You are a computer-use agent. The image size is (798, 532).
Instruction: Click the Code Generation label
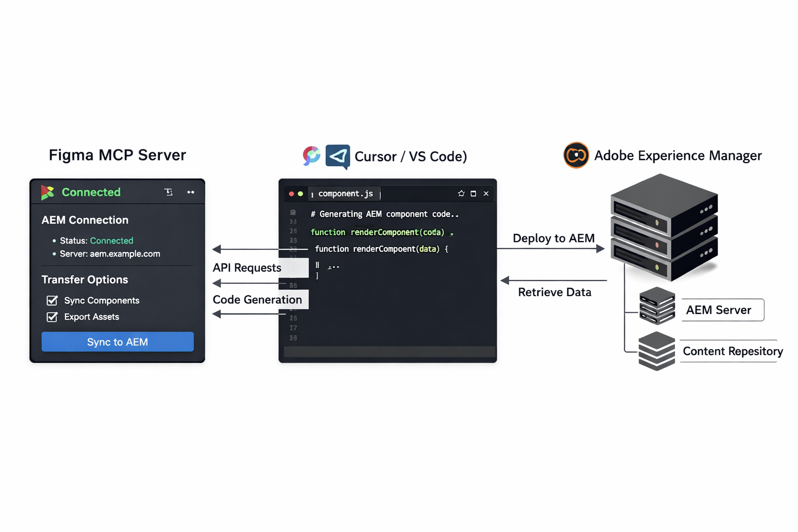257,300
